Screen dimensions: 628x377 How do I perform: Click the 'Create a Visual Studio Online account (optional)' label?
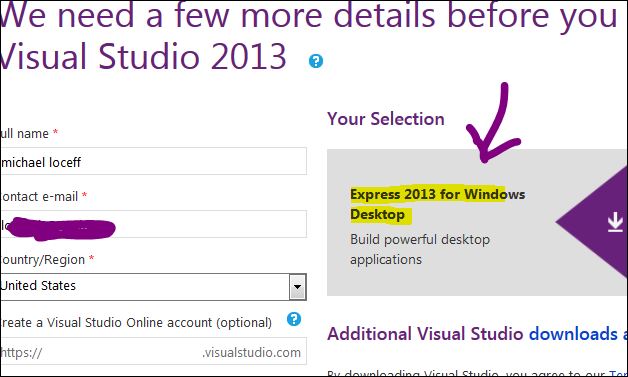click(136, 323)
